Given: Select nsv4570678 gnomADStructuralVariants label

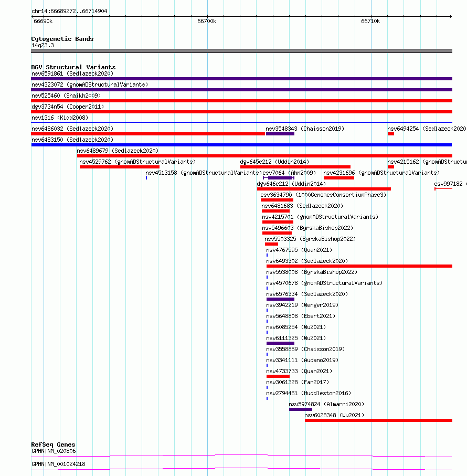Looking at the screenshot, I should [x=324, y=283].
